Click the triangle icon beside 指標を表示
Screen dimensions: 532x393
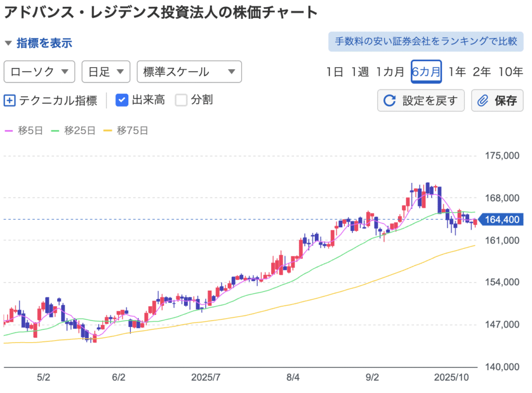coord(9,43)
